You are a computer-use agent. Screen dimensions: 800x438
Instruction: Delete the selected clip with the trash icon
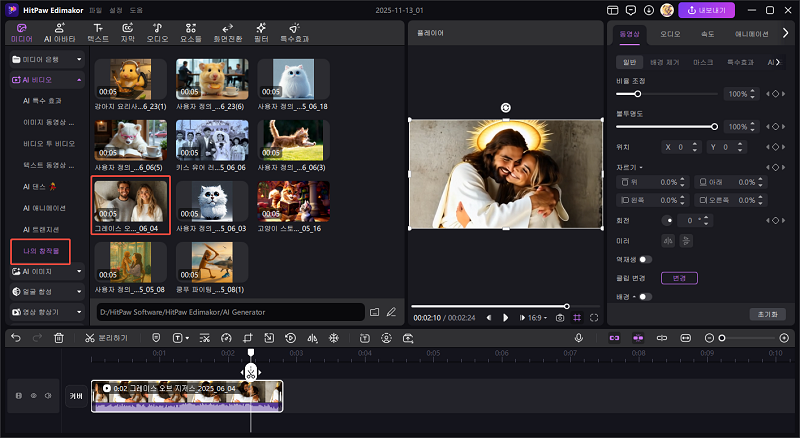(x=59, y=338)
